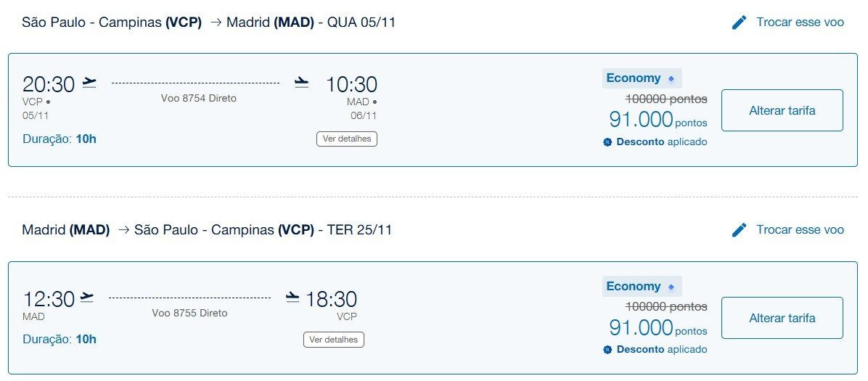Show Ver detalhes for flight 8754
Screen dimensions: 868x381
coord(347,139)
